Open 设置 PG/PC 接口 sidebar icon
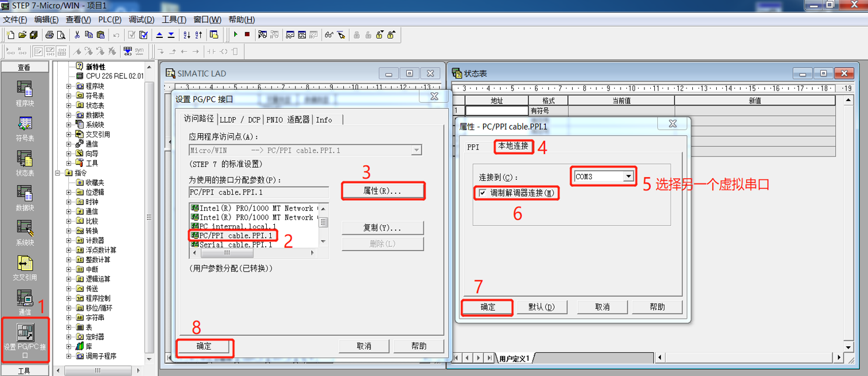The image size is (868, 376). [x=25, y=340]
